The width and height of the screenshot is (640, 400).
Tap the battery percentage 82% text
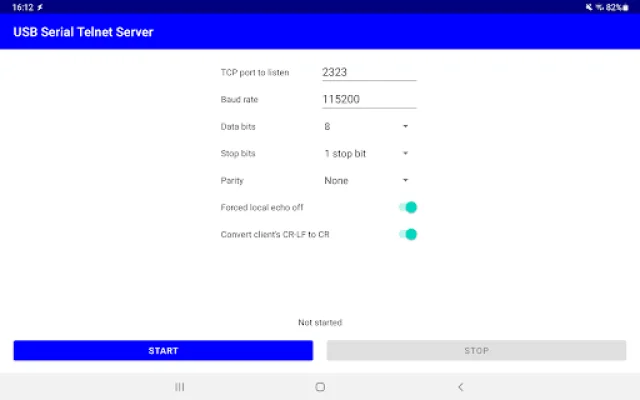614,7
